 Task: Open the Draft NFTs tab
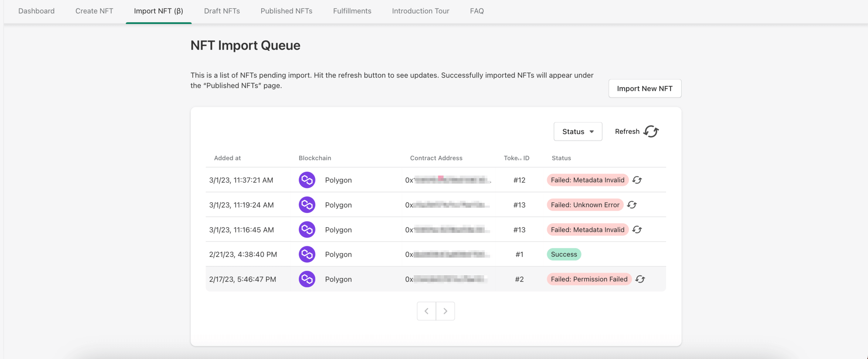point(222,11)
